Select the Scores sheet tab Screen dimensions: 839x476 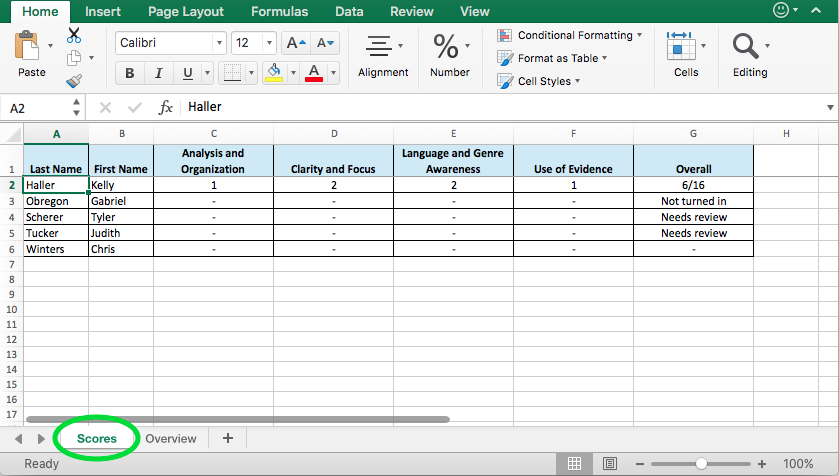(x=97, y=439)
